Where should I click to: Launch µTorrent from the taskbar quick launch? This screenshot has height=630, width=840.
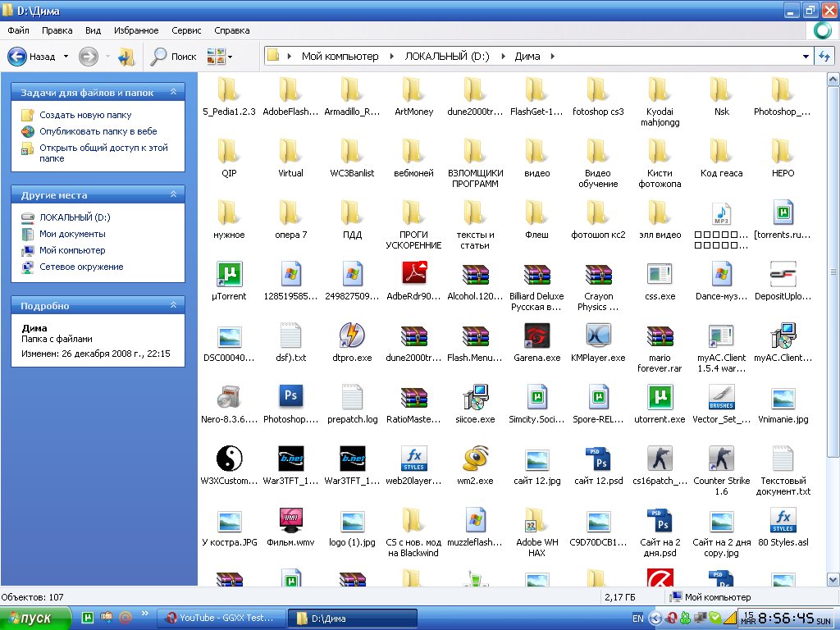pyautogui.click(x=87, y=618)
